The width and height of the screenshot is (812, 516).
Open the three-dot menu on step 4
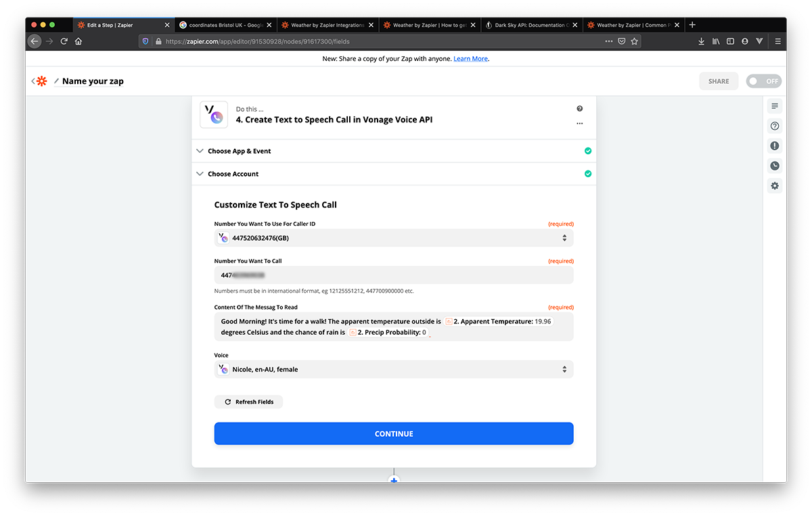[x=580, y=124]
